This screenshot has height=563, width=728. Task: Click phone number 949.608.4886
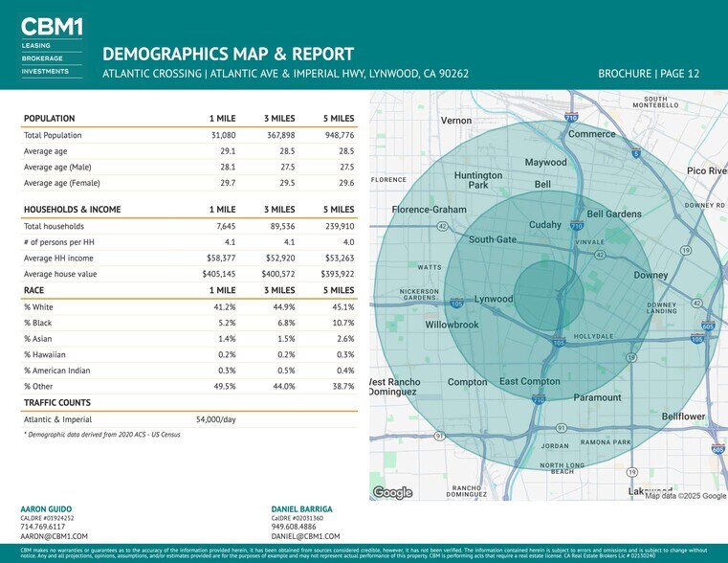click(x=295, y=527)
